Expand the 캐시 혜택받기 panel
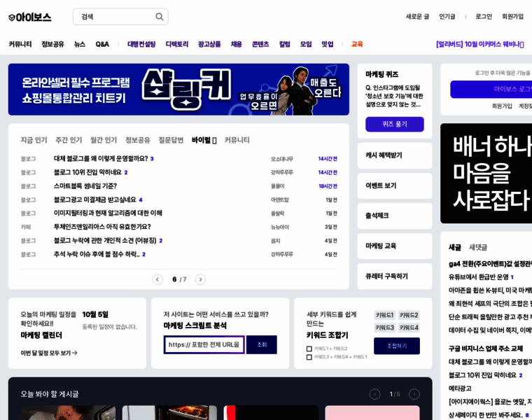 coord(394,155)
